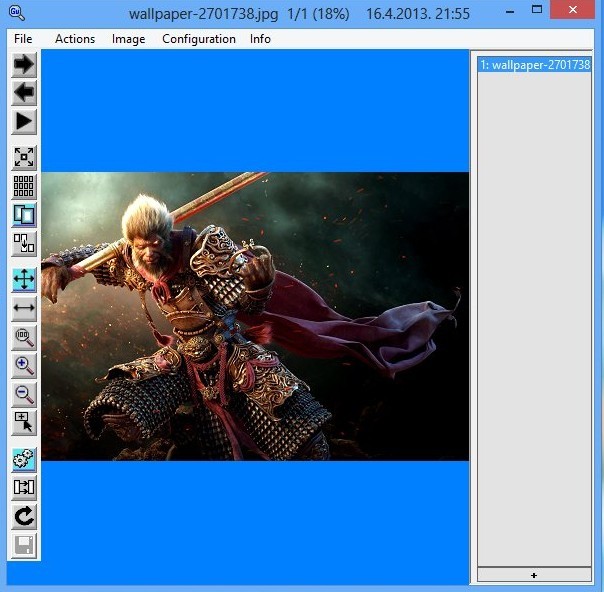Zoom in with the plus magnifier
The width and height of the screenshot is (604, 592).
pyautogui.click(x=24, y=366)
